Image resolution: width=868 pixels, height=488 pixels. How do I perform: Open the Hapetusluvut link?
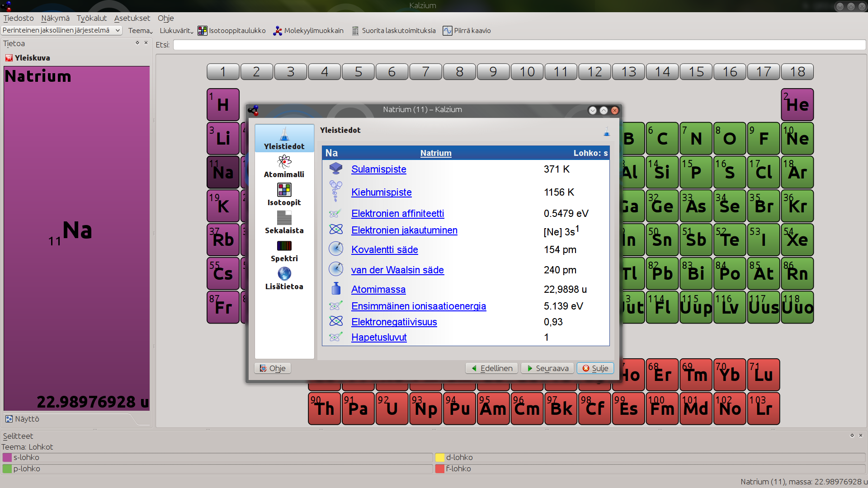tap(379, 337)
